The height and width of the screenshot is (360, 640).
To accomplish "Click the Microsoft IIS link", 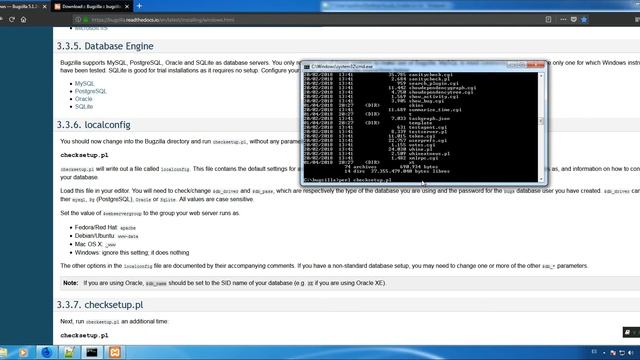I will (91, 28).
